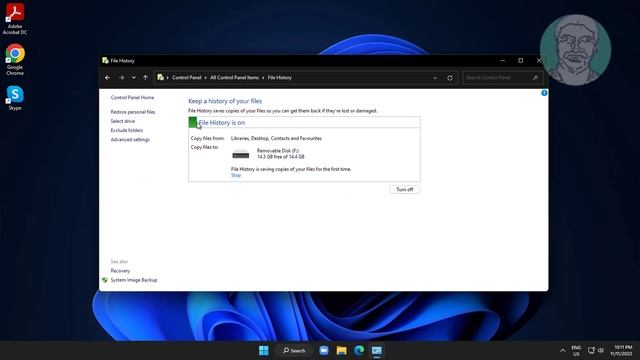Open the Windows Start menu
The height and width of the screenshot is (360, 640).
click(x=264, y=351)
